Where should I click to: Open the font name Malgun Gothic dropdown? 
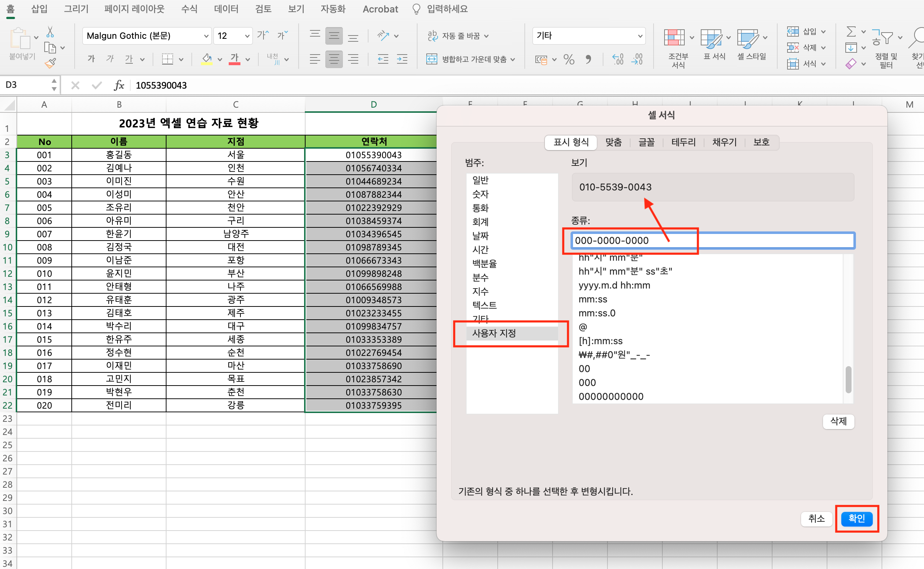(x=206, y=36)
